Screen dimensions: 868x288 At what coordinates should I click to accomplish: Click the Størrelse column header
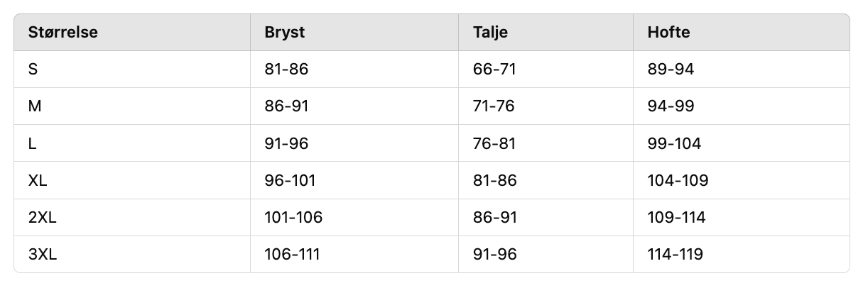(x=63, y=33)
